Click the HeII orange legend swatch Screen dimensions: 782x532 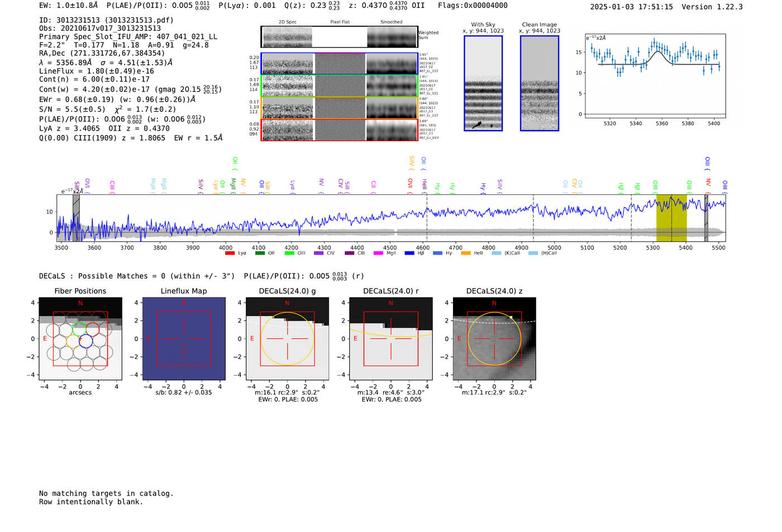466,253
